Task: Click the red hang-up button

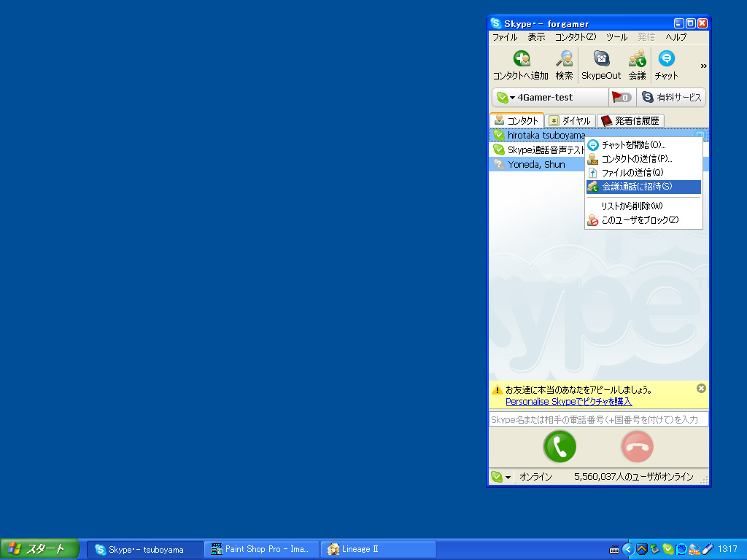Action: click(638, 446)
